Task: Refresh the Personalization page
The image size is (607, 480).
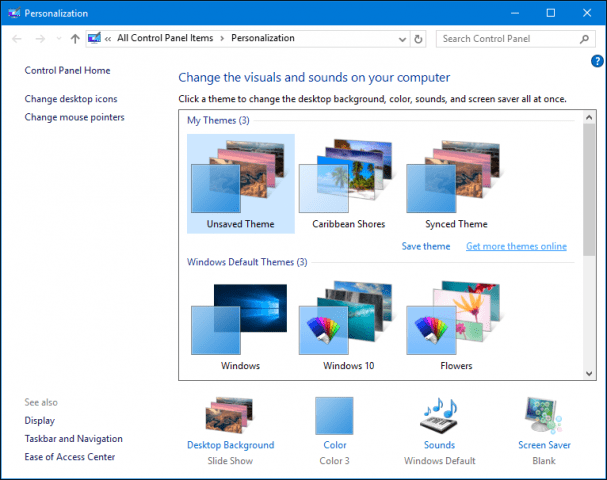Action: point(418,39)
